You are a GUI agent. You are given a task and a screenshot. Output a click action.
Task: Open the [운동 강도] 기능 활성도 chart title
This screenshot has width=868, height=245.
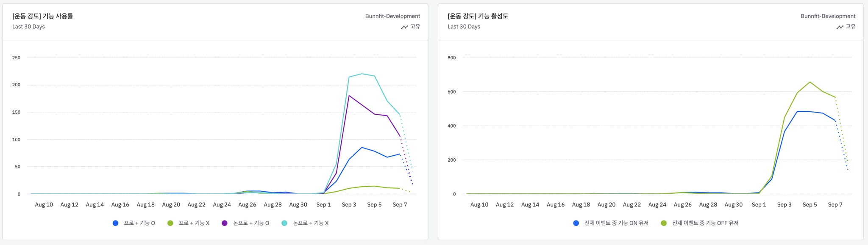click(x=478, y=16)
